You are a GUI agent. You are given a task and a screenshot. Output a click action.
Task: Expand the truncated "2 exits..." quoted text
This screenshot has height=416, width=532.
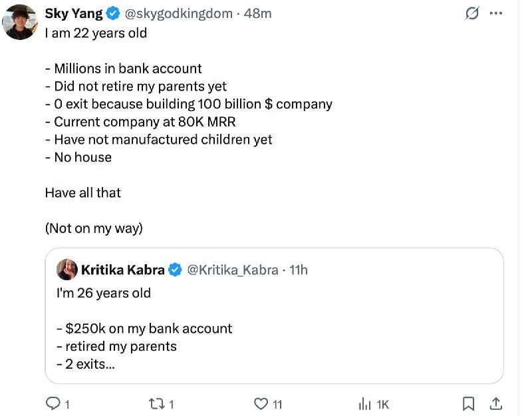pos(89,364)
